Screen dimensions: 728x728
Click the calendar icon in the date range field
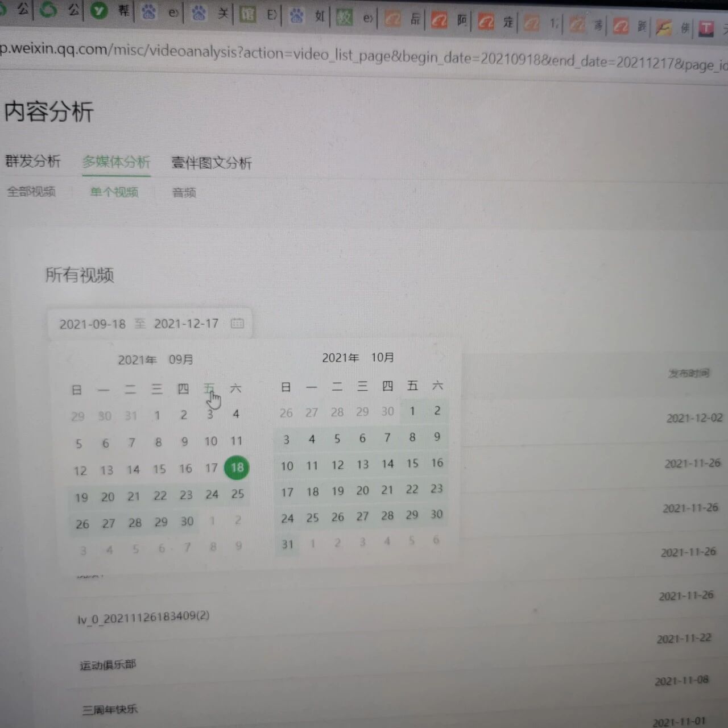(237, 323)
